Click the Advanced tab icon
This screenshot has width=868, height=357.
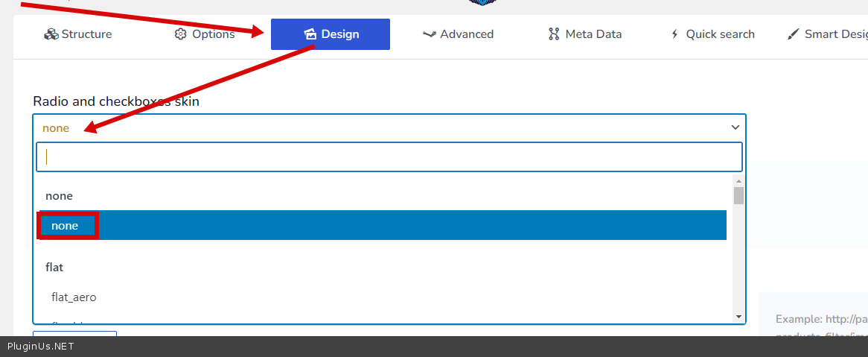[429, 34]
